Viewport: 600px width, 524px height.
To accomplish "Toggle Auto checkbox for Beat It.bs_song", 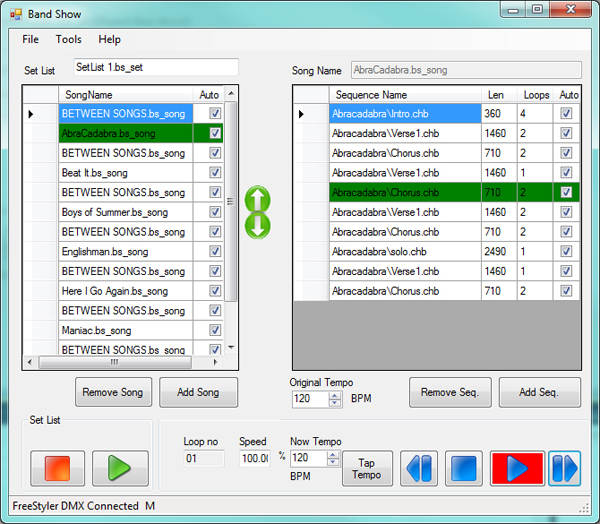I will tap(214, 172).
